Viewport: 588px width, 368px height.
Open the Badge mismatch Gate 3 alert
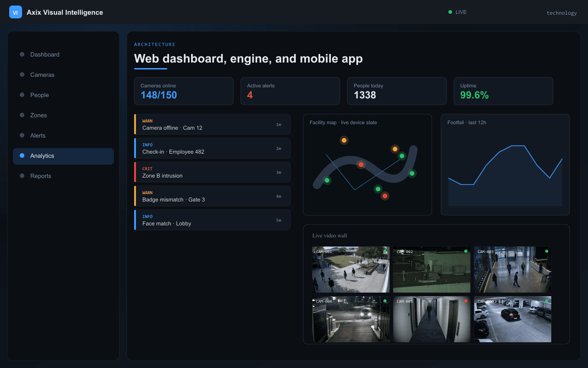point(212,196)
